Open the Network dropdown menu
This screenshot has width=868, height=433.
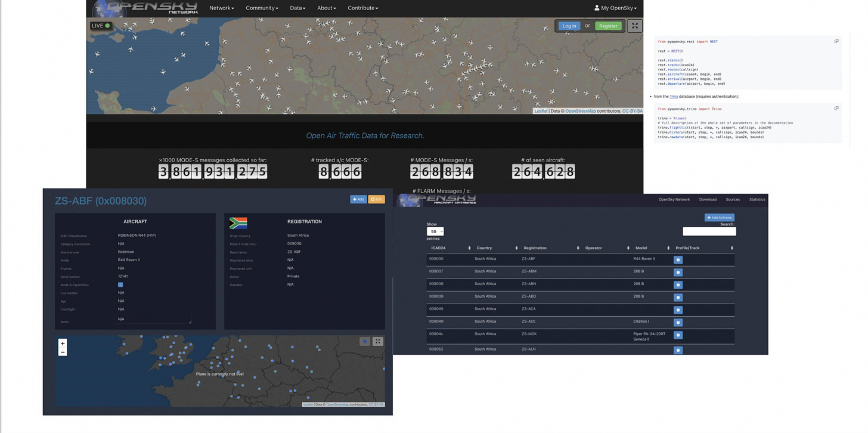(221, 8)
